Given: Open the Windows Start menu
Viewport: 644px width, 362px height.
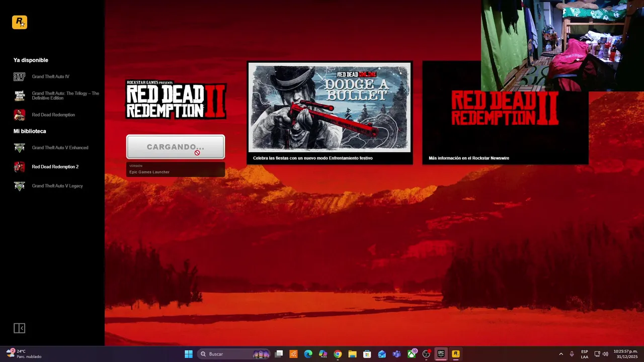Looking at the screenshot, I should (x=189, y=354).
